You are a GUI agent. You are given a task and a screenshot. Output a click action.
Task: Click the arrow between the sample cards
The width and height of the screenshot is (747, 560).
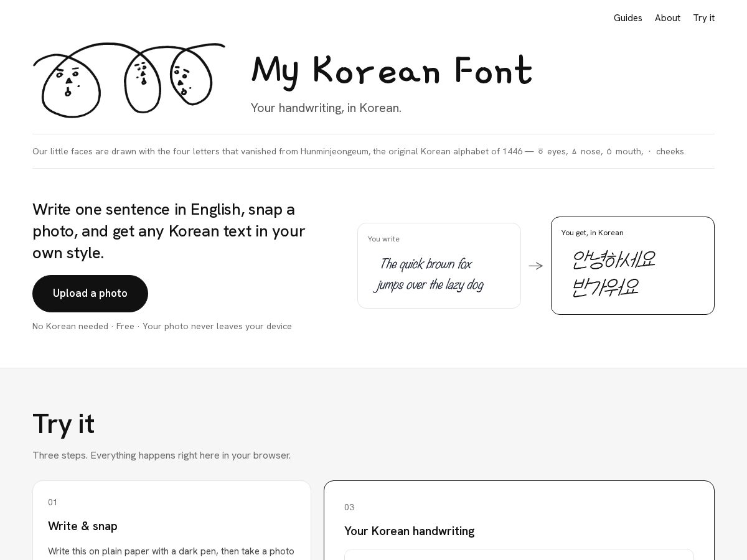[x=536, y=266]
